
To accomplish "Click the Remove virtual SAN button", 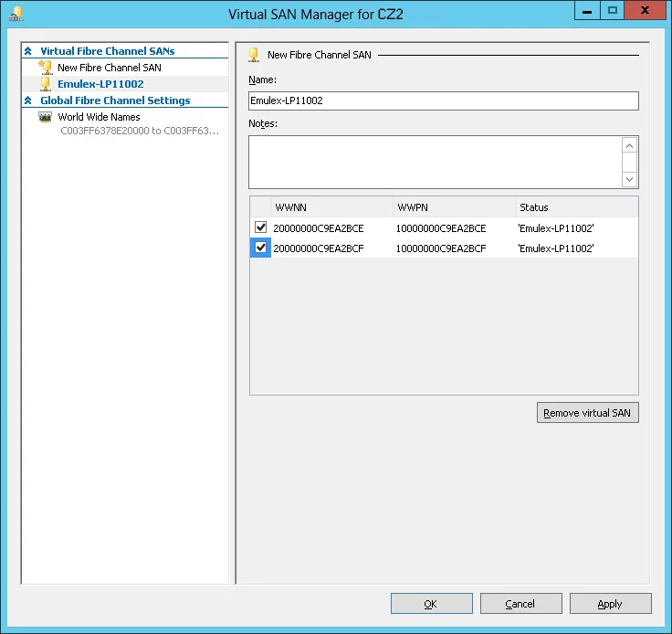I will tap(588, 412).
